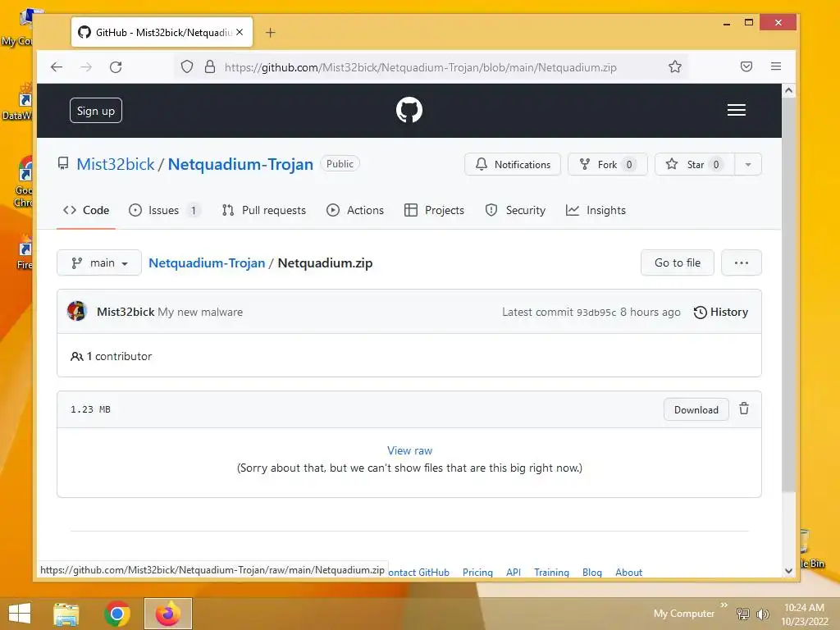Star the Netquadium-Trojan repository
The width and height of the screenshot is (840, 630).
point(695,164)
